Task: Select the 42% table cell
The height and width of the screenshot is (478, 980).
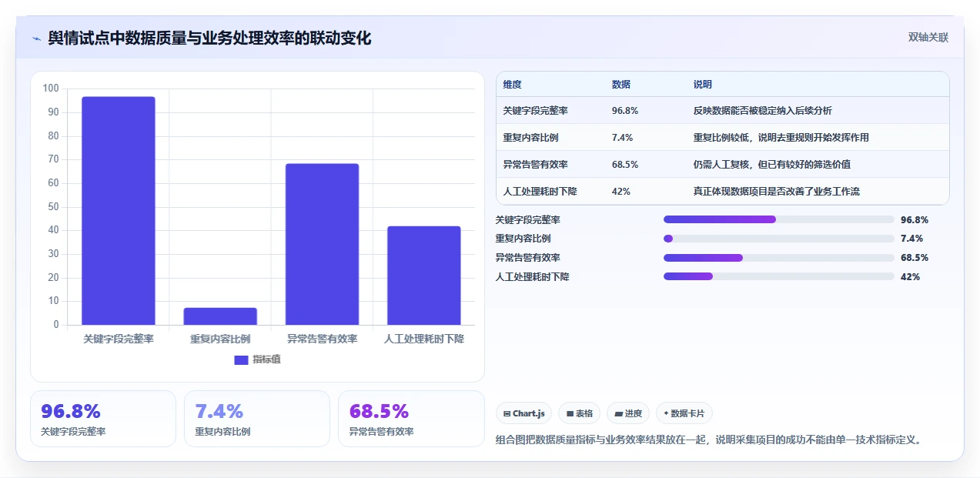Action: [621, 192]
